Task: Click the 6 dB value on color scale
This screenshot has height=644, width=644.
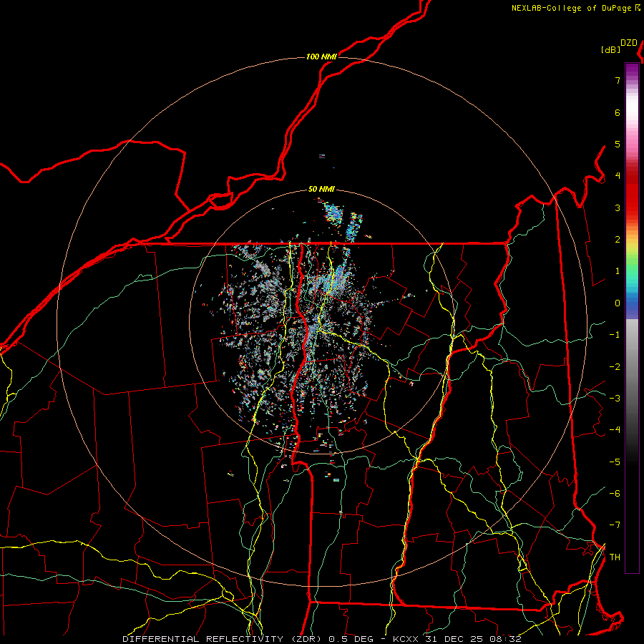Action: [x=618, y=112]
